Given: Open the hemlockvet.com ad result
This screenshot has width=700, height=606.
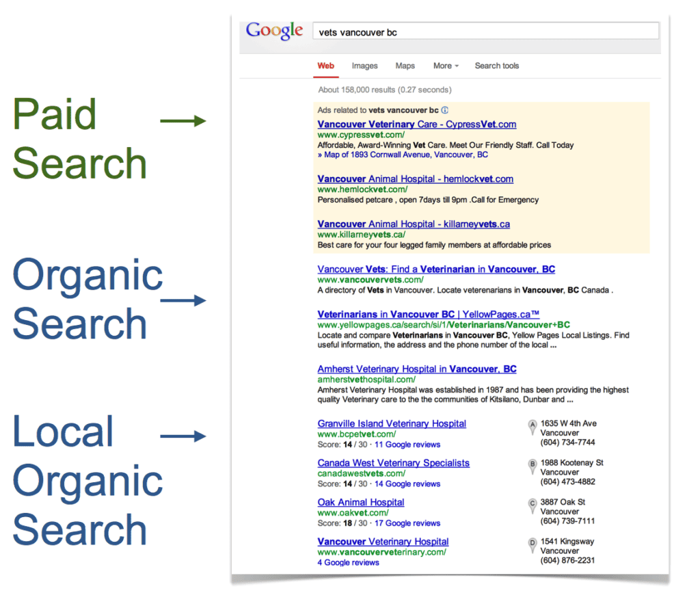Looking at the screenshot, I should tap(414, 179).
